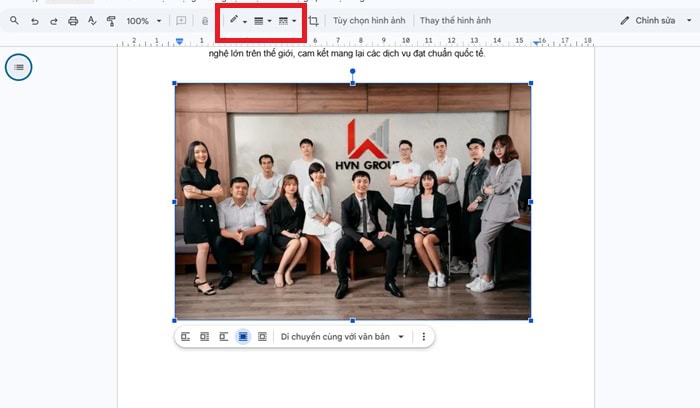700x408 pixels.
Task: Activate the paint format roller tool
Action: (111, 21)
